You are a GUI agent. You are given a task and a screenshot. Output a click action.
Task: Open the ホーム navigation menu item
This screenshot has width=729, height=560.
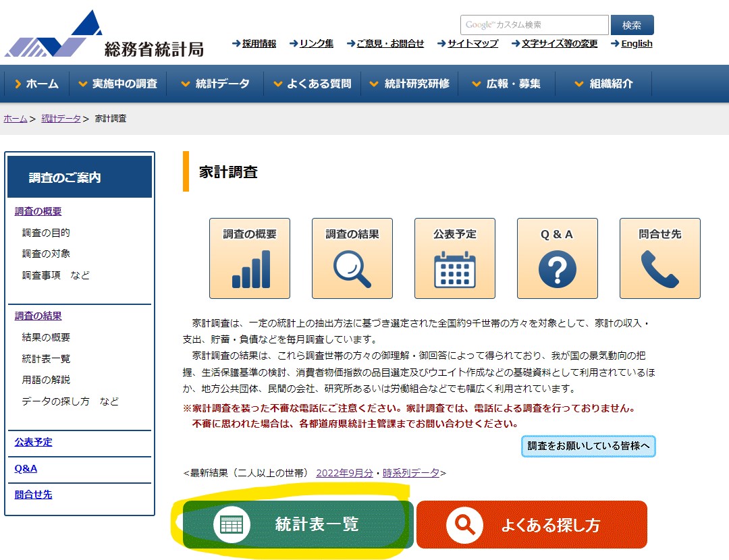pyautogui.click(x=36, y=84)
